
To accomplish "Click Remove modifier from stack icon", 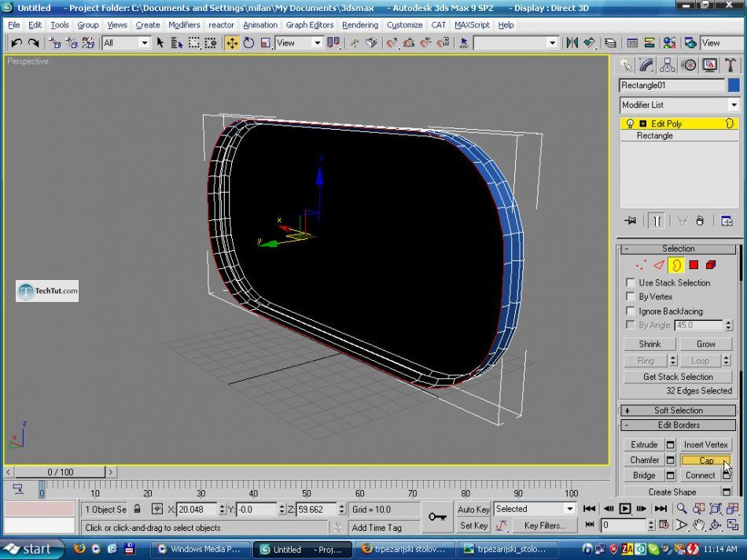I will click(699, 221).
